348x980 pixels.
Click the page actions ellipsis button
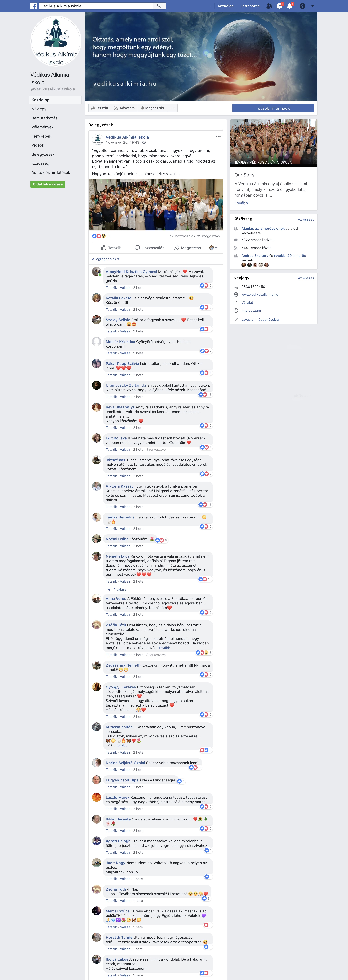tap(172, 108)
